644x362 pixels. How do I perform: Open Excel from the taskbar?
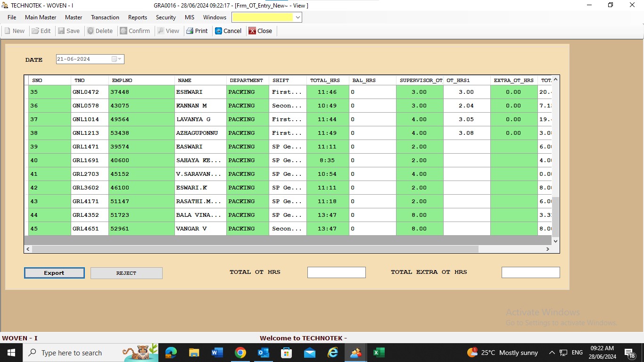(379, 353)
